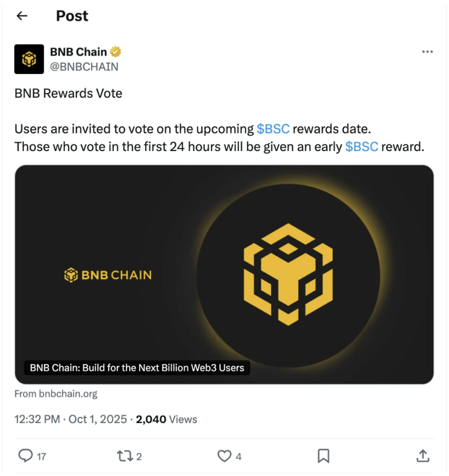The height and width of the screenshot is (476, 449).
Task: Open the BNB Chain profile avatar
Action: pyautogui.click(x=29, y=59)
